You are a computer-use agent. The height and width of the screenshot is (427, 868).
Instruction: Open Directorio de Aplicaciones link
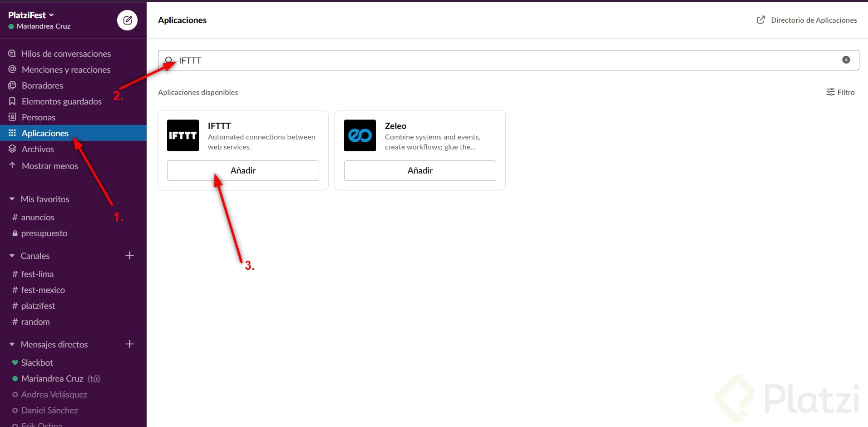807,20
